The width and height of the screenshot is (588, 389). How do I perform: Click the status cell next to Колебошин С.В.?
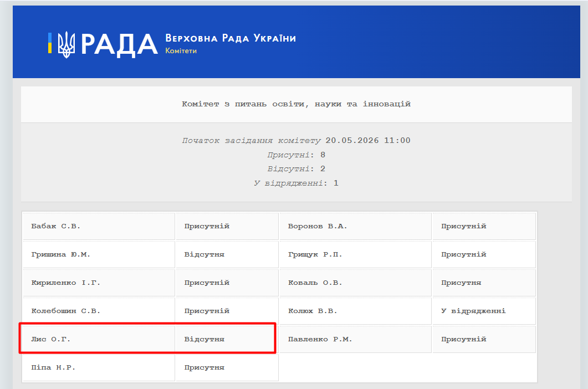tap(227, 311)
